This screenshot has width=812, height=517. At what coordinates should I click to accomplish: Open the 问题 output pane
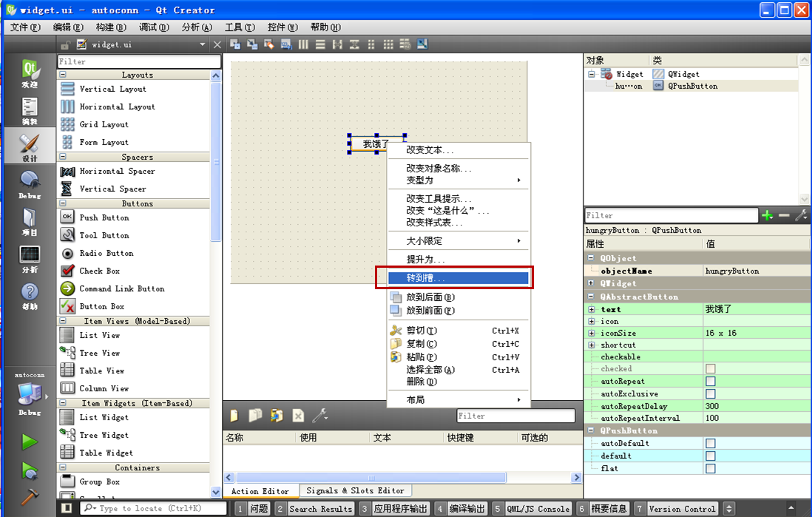point(254,509)
